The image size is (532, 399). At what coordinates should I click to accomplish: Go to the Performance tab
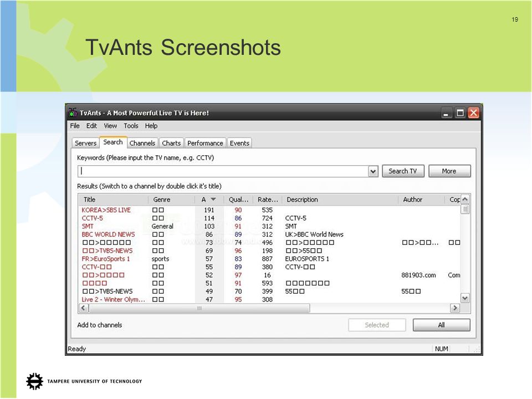click(x=205, y=143)
